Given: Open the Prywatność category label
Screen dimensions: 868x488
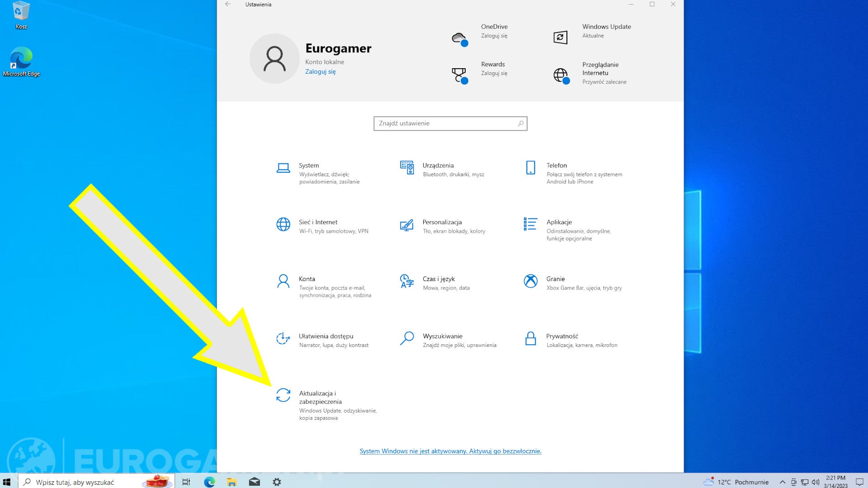Looking at the screenshot, I should pyautogui.click(x=562, y=336).
